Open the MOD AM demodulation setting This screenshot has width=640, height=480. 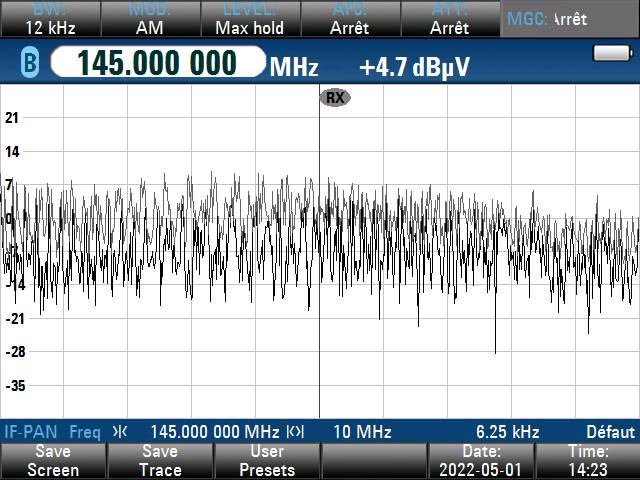[x=149, y=20]
